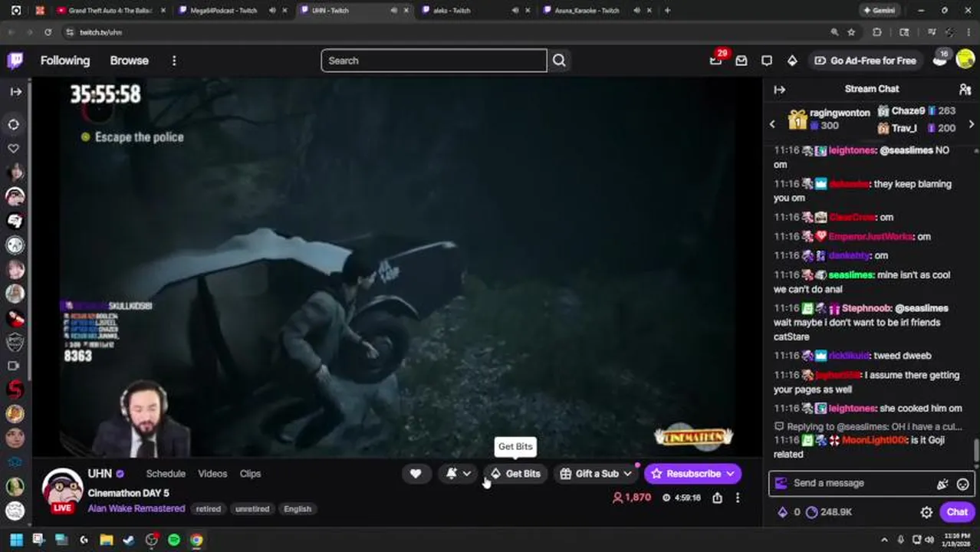The image size is (980, 552).
Task: Click the Alan Wake Remastered category link
Action: click(136, 508)
